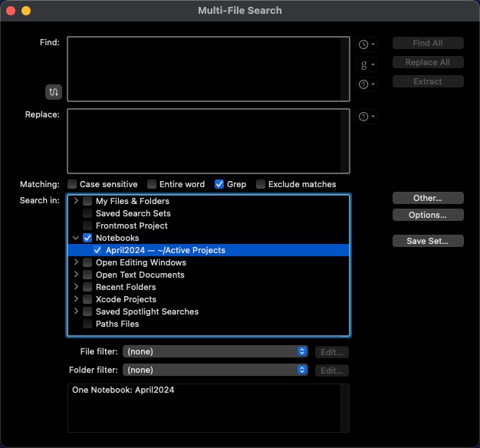
Task: Expand My Files & Folders
Action: tap(76, 201)
